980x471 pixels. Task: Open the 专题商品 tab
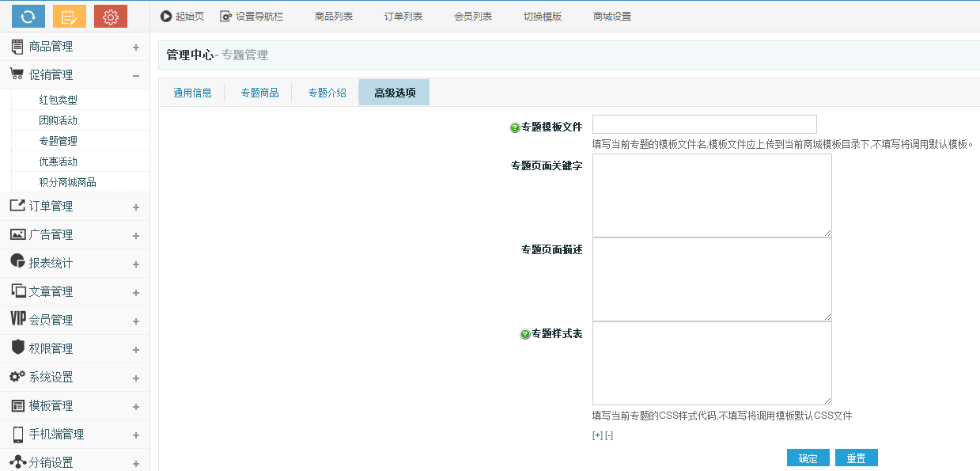259,93
